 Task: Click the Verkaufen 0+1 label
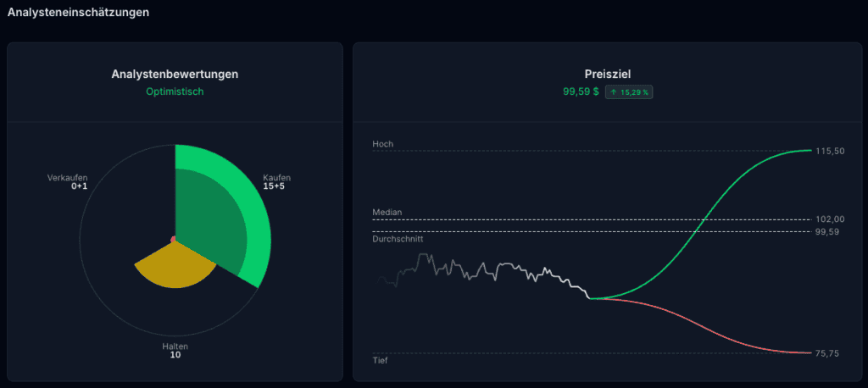click(x=68, y=182)
